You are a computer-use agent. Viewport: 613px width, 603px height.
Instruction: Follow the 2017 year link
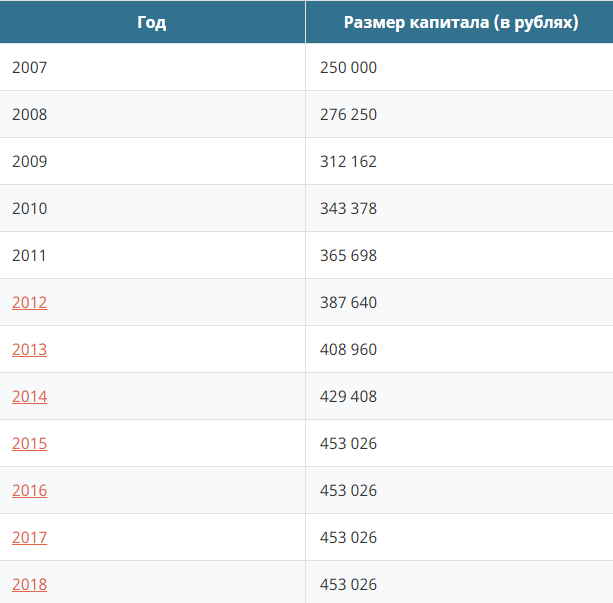coord(29,537)
